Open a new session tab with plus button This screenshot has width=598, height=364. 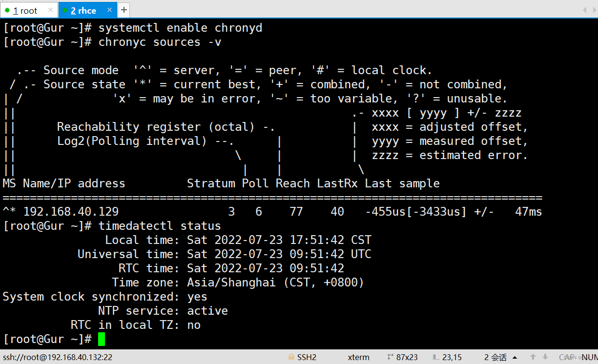coord(124,10)
